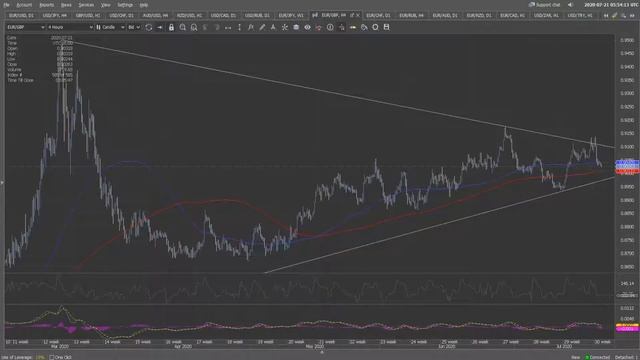Open the Account menu
The height and width of the screenshot is (360, 640).
(x=24, y=5)
